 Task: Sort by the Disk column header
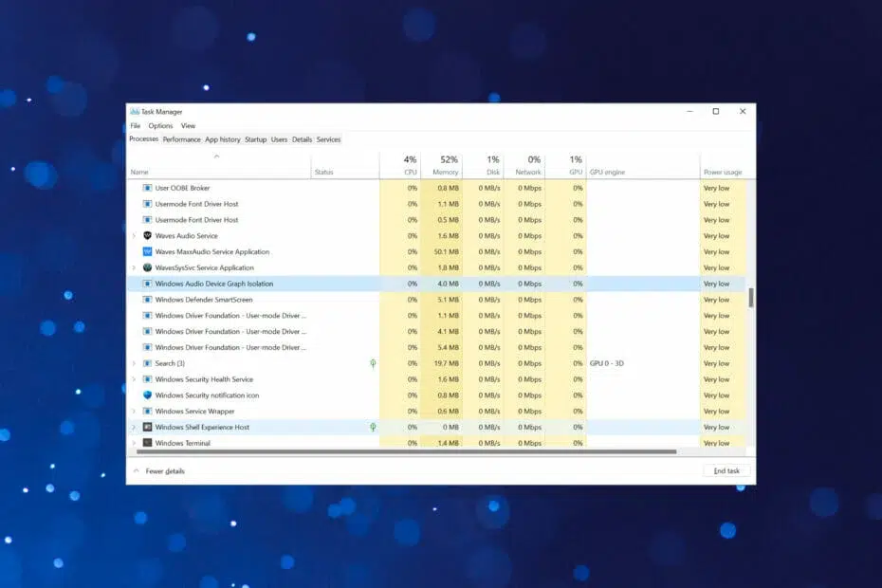[483, 165]
